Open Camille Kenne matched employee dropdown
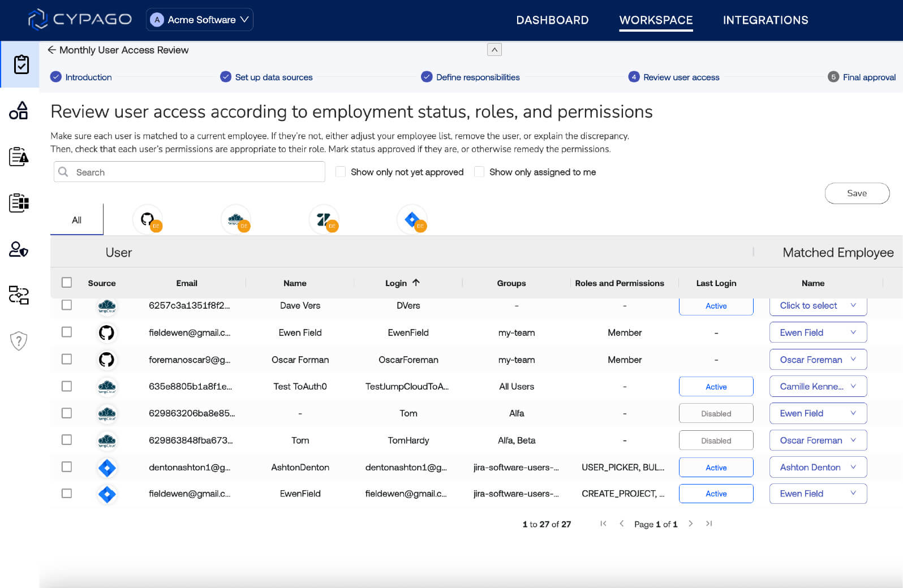 point(818,387)
